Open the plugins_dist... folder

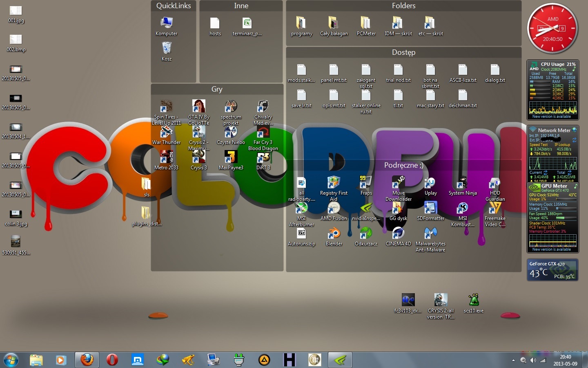[146, 216]
